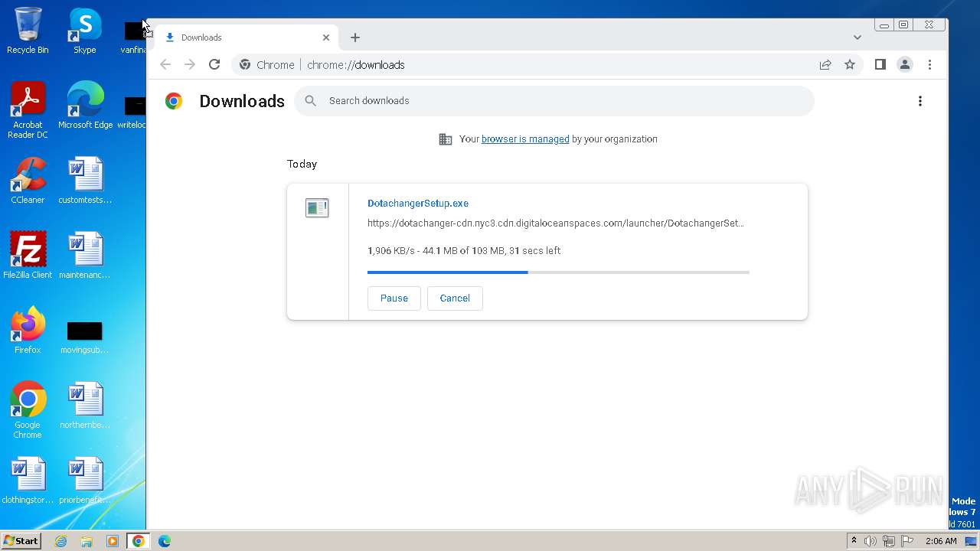Show hidden system tray icons arrow
980x551 pixels.
click(854, 541)
